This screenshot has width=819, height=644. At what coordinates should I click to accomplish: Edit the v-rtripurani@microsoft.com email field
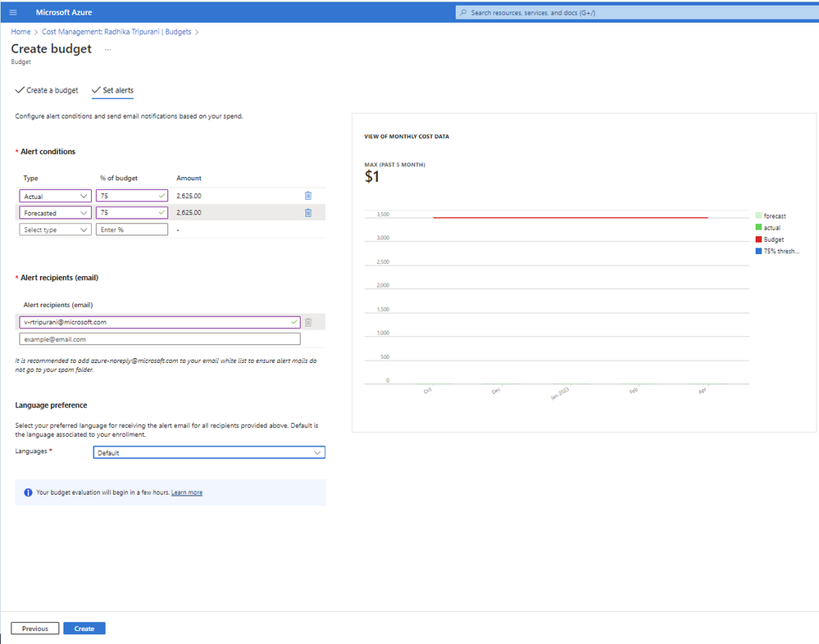click(160, 322)
